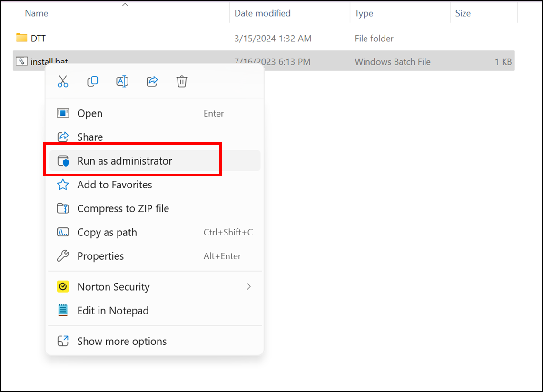Click the Delete trash can icon

pyautogui.click(x=181, y=81)
